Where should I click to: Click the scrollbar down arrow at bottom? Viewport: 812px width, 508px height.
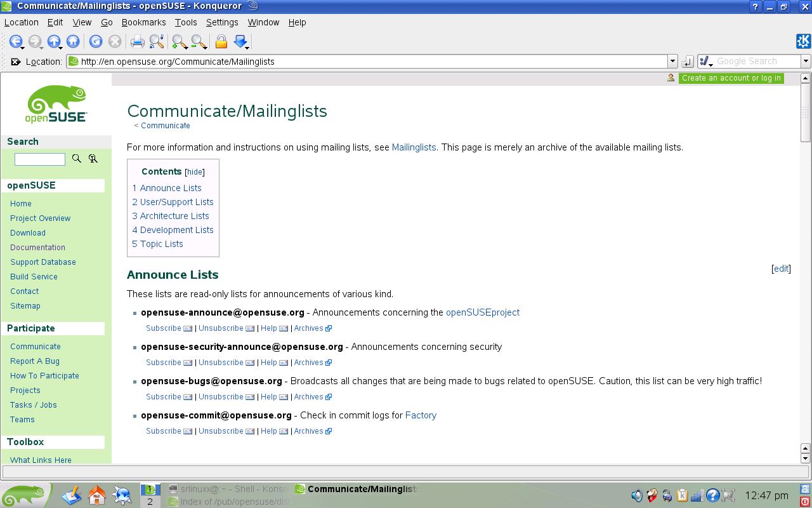(x=806, y=458)
